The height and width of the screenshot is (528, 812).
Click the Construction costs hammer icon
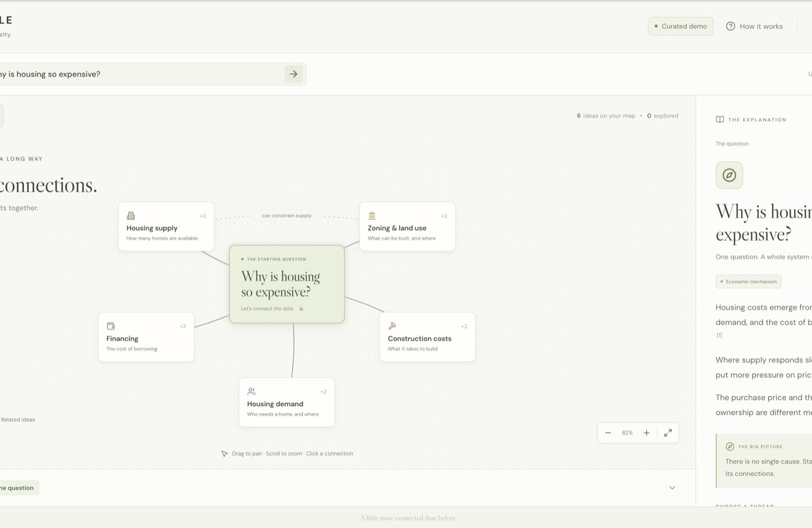click(392, 326)
